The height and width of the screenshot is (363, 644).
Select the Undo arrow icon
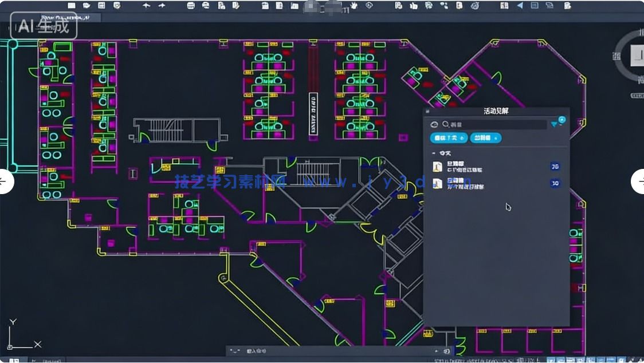coord(147,5)
